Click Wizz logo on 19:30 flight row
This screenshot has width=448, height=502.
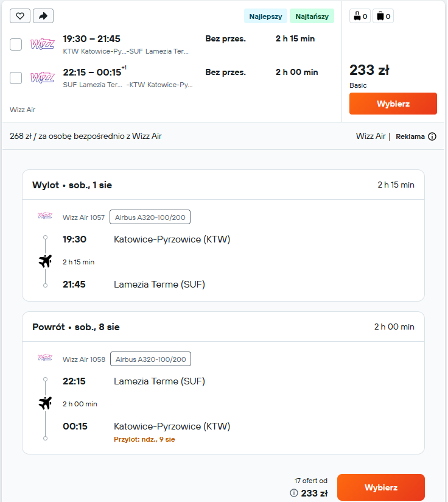coord(42,44)
